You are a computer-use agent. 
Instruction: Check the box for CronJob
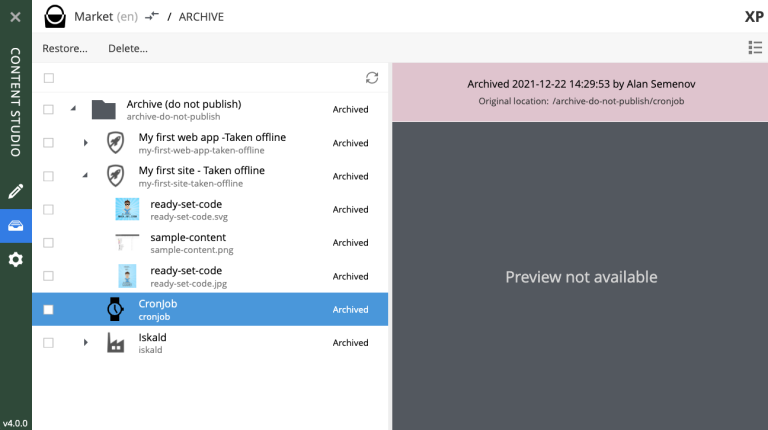[49, 310]
